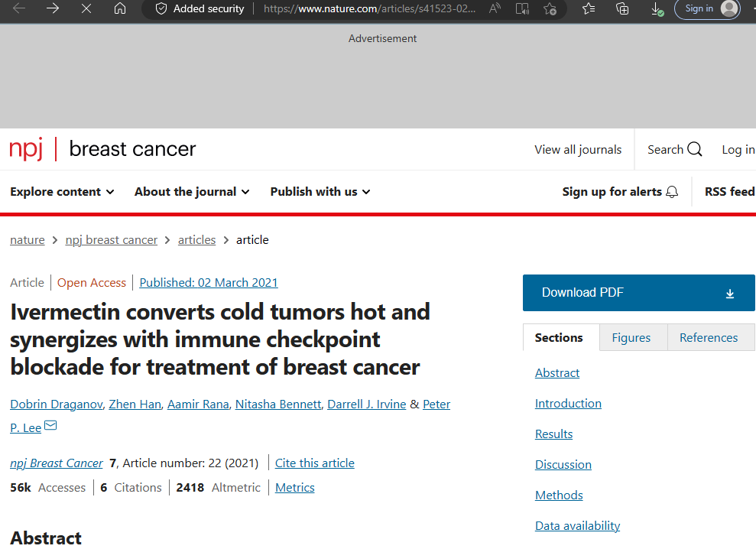Click the download arrow on Download PDF
The height and width of the screenshot is (549, 756).
(x=730, y=294)
